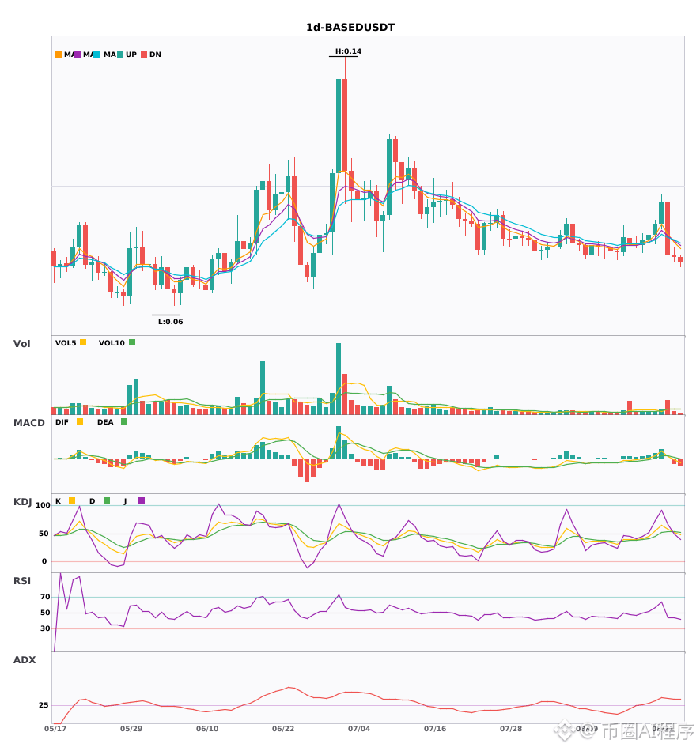
Task: Click the 05/17 date label
Action: 55,729
